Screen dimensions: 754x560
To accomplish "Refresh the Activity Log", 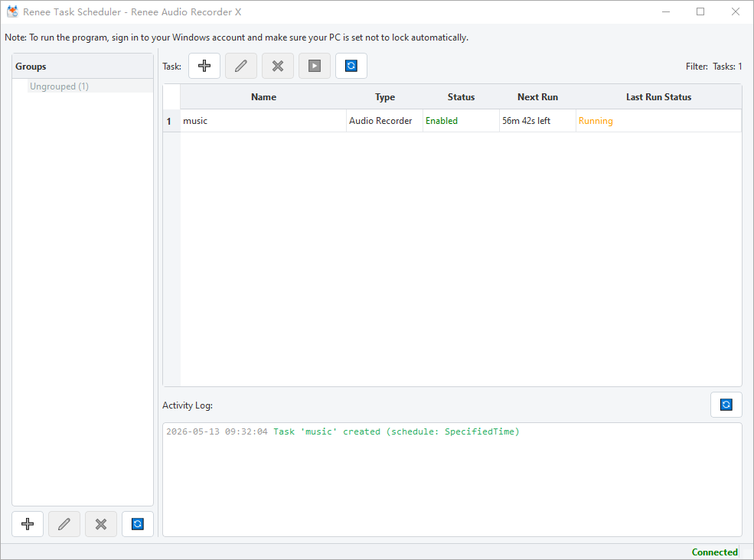I will pos(726,405).
